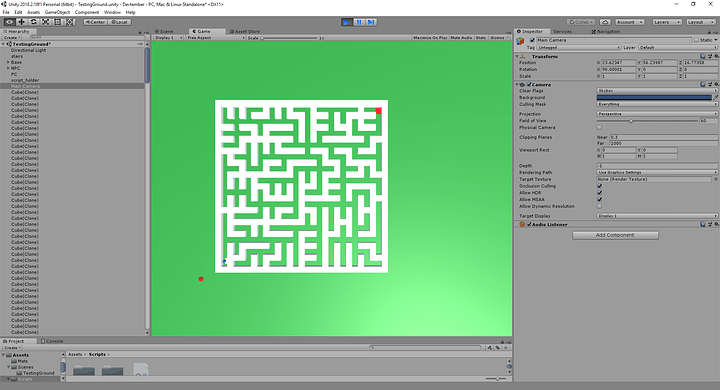Click the Add Component button
720x390 pixels.
(615, 235)
